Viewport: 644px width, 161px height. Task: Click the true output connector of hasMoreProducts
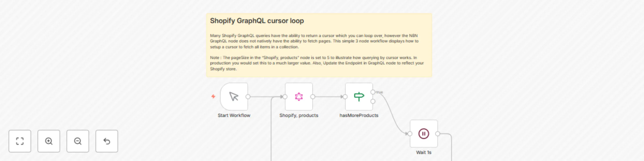click(x=373, y=92)
